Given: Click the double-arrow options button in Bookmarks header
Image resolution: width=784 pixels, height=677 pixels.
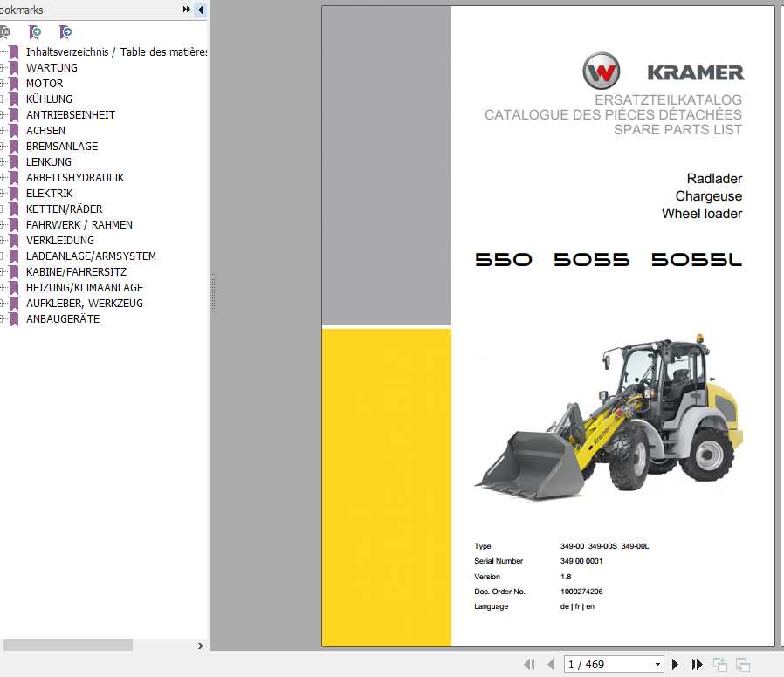Looking at the screenshot, I should point(187,10).
